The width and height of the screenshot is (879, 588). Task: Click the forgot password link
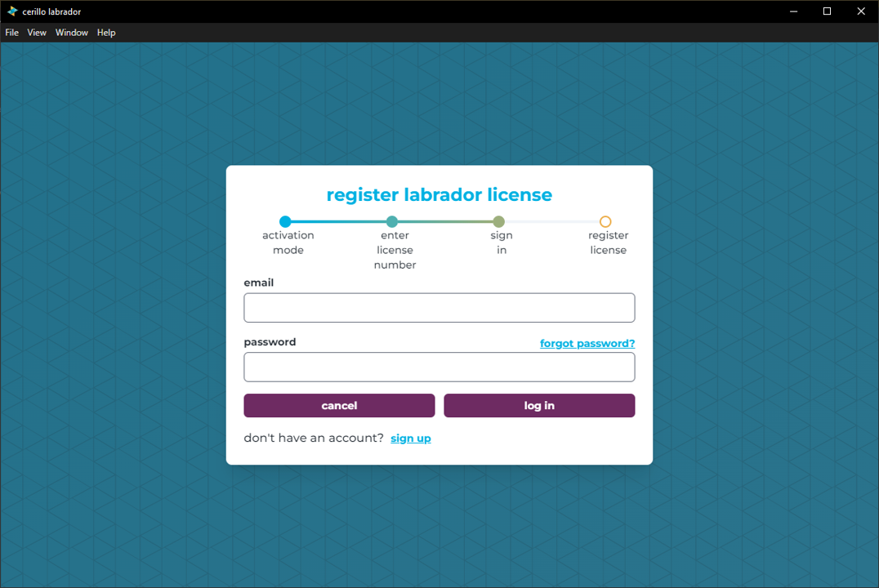click(x=587, y=343)
